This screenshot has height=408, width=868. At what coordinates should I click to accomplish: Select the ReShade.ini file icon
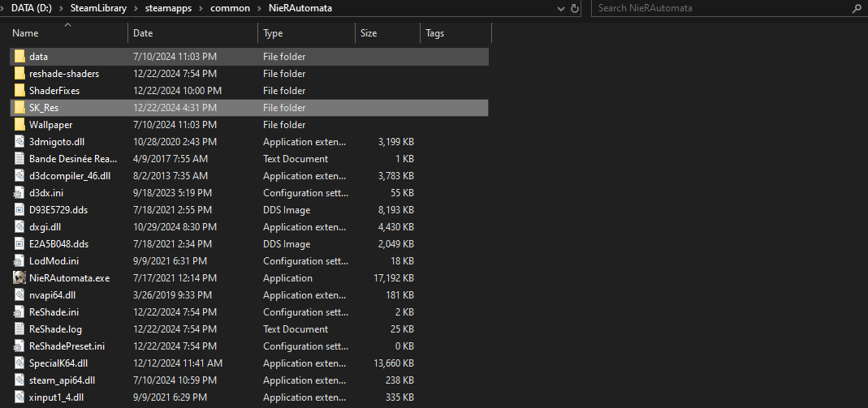tap(20, 312)
